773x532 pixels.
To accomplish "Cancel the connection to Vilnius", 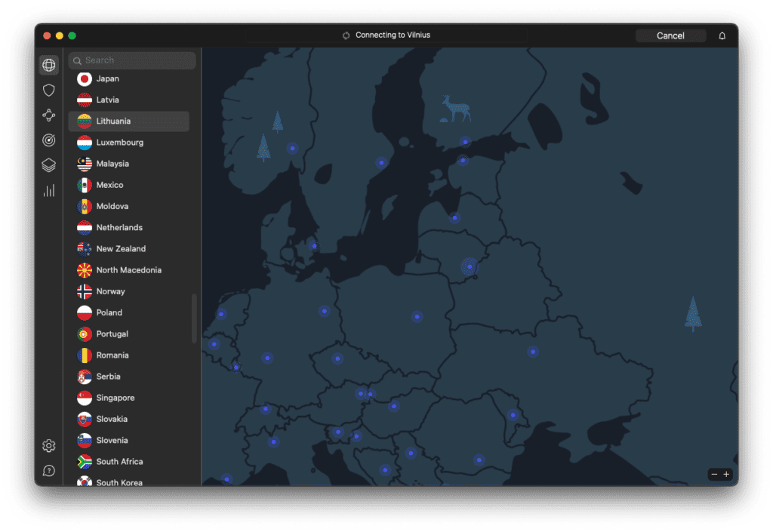I will coord(670,35).
